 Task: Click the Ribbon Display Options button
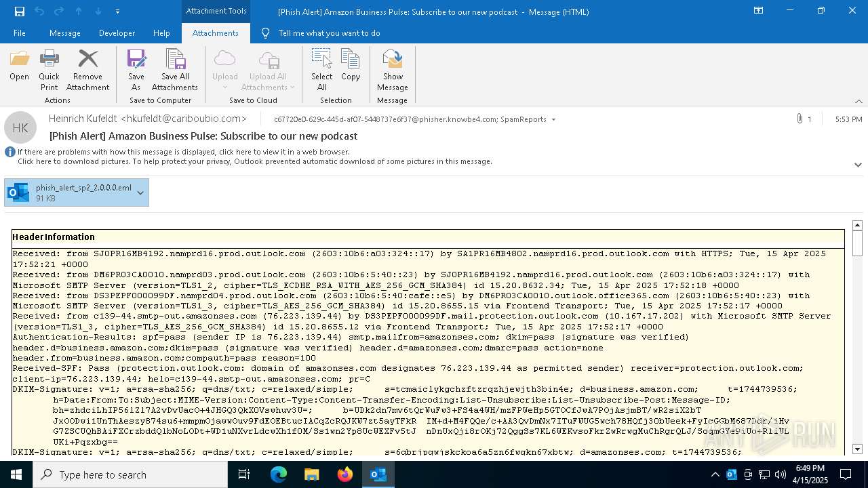point(758,11)
